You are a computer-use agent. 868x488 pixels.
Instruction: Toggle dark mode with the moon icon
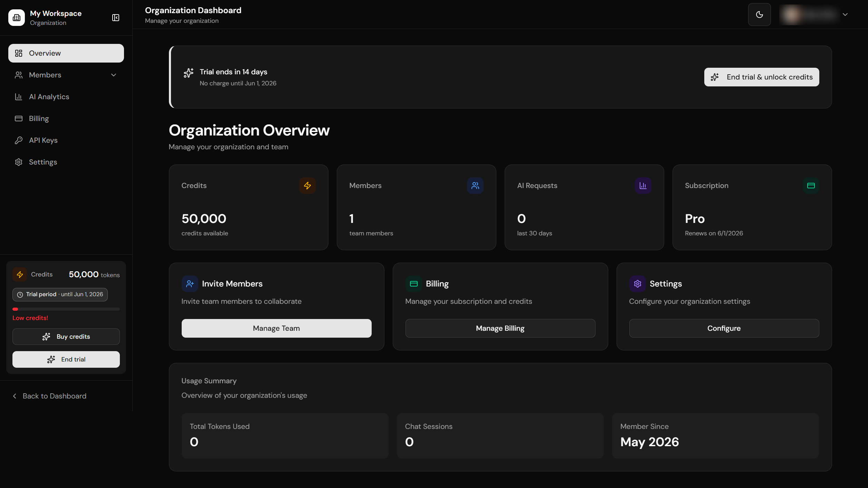pyautogui.click(x=759, y=15)
